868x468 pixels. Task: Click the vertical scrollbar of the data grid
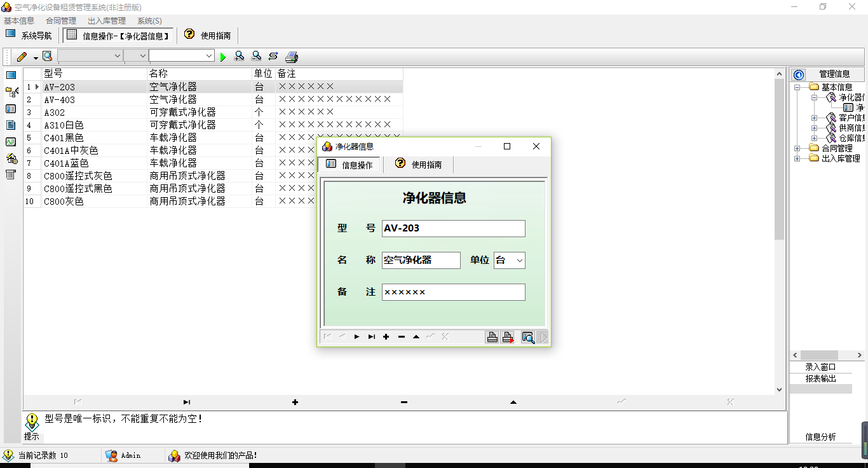coord(780,231)
